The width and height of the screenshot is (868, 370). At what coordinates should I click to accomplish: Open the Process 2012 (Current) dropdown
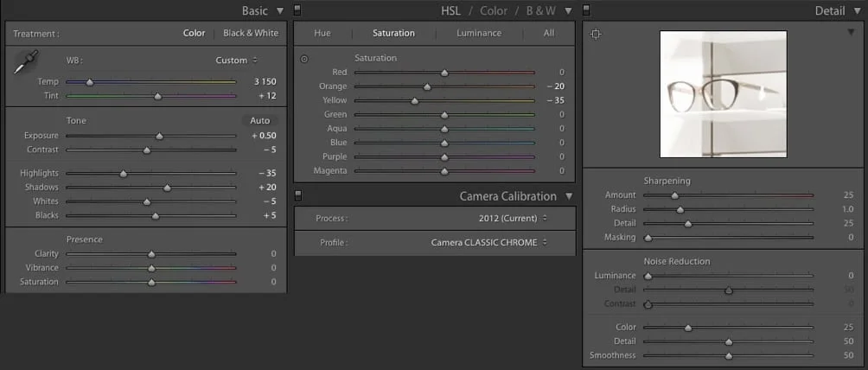[x=513, y=218]
